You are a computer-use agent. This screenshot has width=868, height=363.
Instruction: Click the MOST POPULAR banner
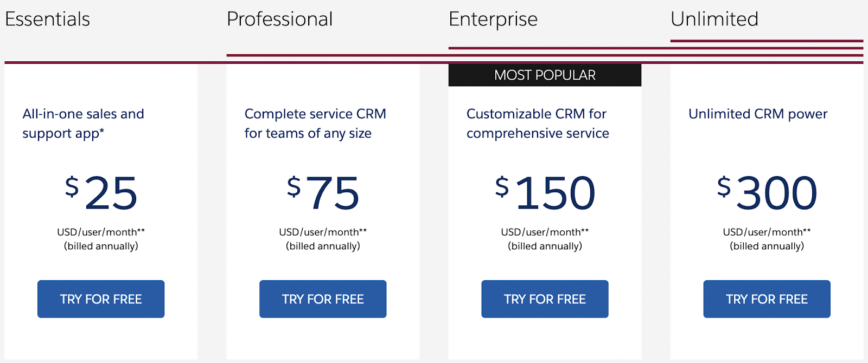tap(545, 75)
